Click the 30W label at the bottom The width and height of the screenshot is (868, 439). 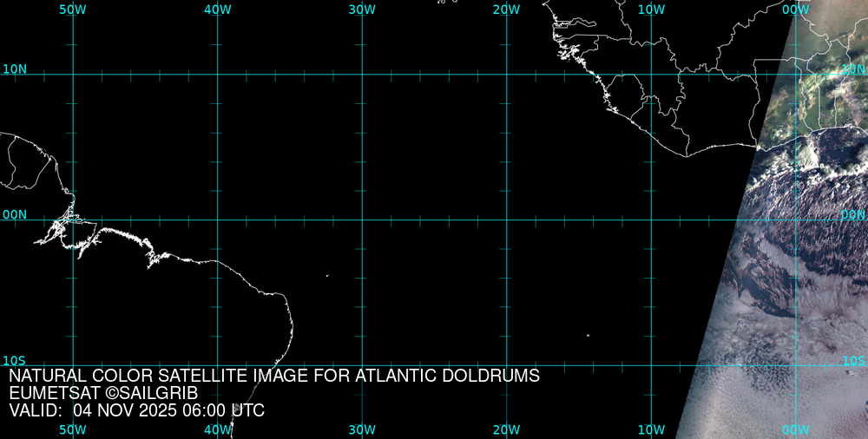[x=362, y=429]
